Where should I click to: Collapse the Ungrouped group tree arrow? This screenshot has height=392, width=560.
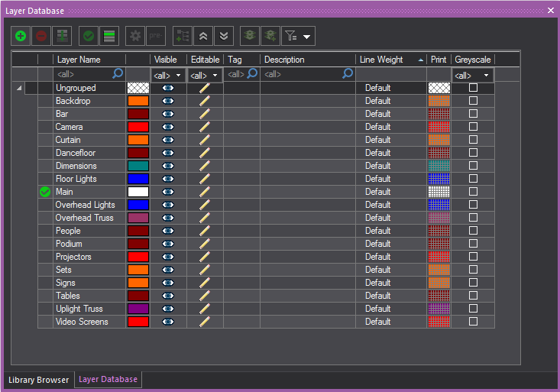point(18,89)
